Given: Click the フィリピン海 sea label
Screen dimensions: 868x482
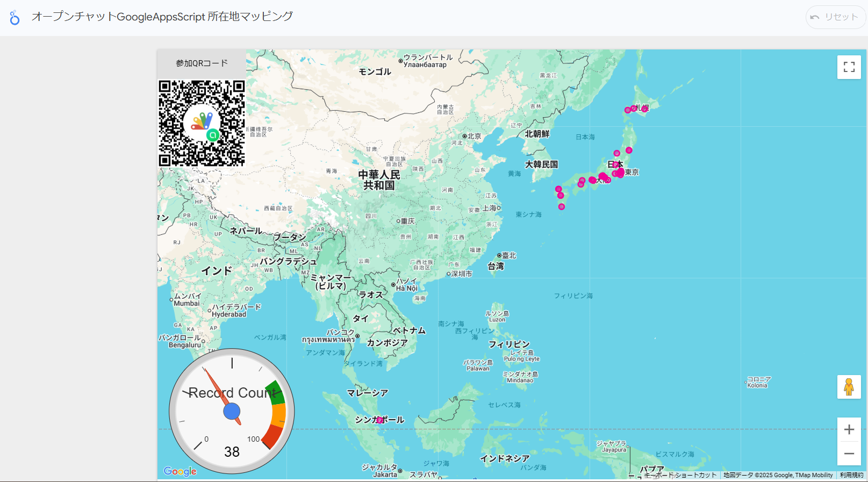Looking at the screenshot, I should point(573,296).
